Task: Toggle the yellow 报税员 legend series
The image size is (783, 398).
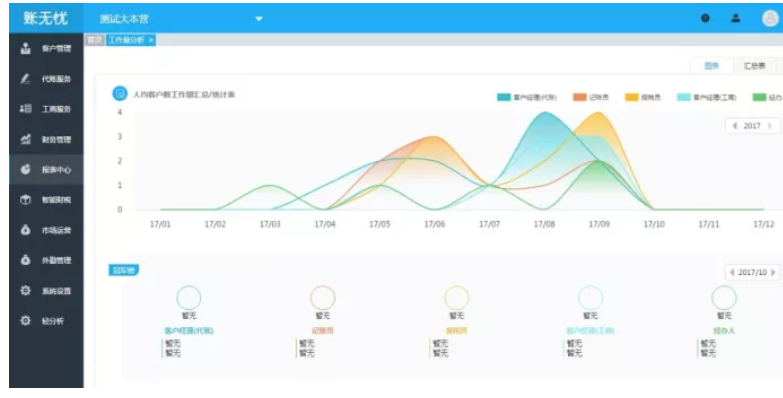Action: tap(643, 97)
